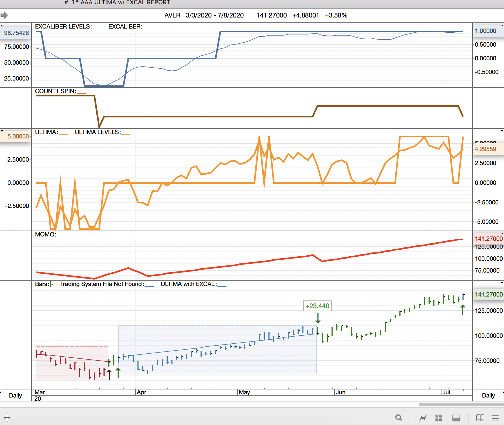Open the book icon in bottom toolbar
Screen dimensions: 504x425
[x=480, y=418]
